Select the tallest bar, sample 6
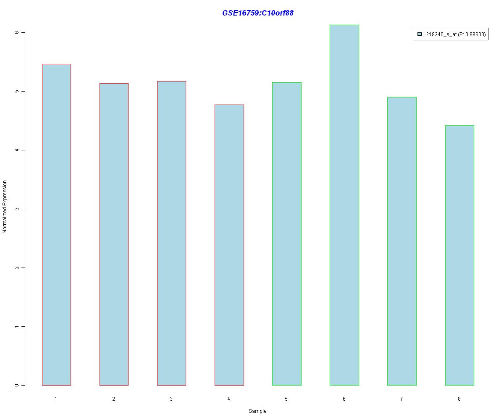Screen dimensions: 504x420 [344, 205]
